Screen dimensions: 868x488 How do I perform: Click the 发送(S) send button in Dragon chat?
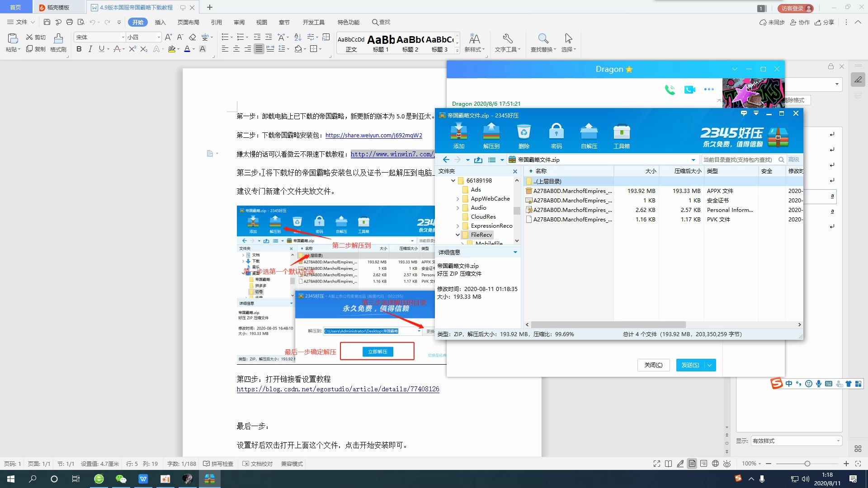tap(690, 365)
